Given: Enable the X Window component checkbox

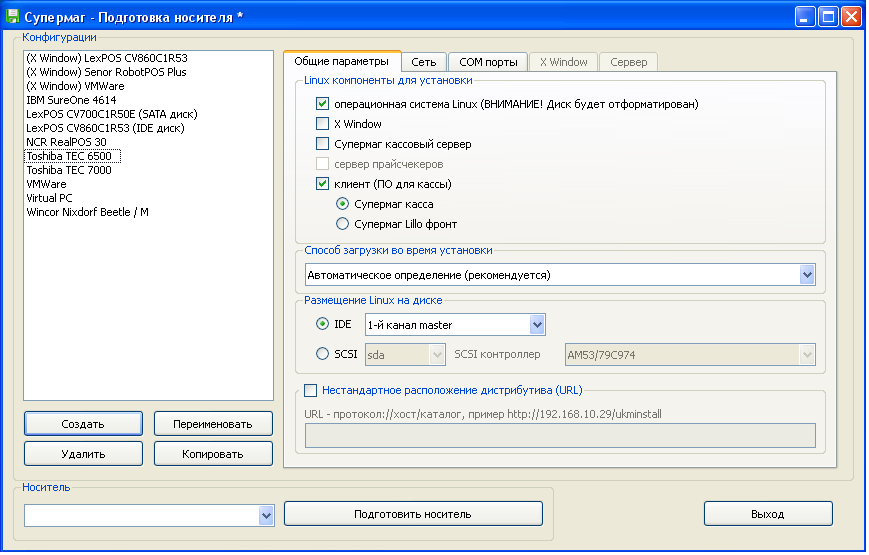Looking at the screenshot, I should point(322,124).
